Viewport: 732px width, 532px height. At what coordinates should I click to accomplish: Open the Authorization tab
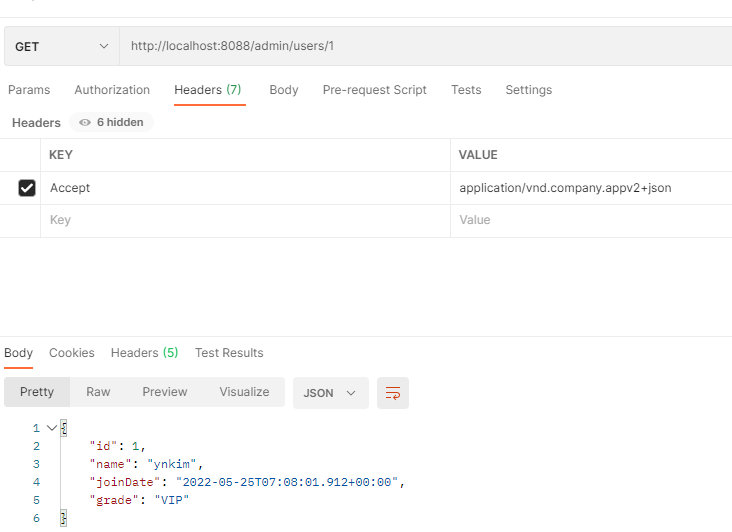click(x=112, y=90)
